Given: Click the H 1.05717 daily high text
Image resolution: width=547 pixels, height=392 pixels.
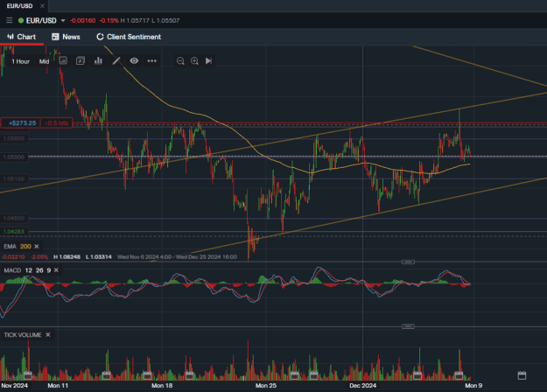Looking at the screenshot, I should coord(134,21).
